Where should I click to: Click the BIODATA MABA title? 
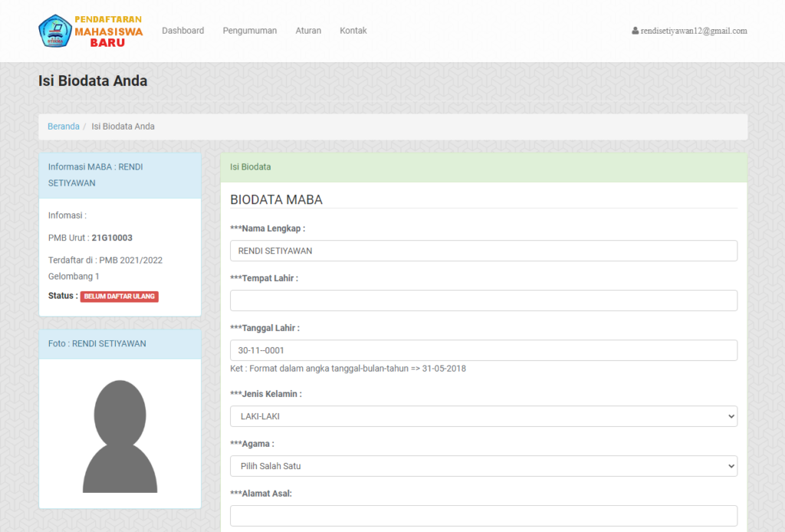point(276,199)
